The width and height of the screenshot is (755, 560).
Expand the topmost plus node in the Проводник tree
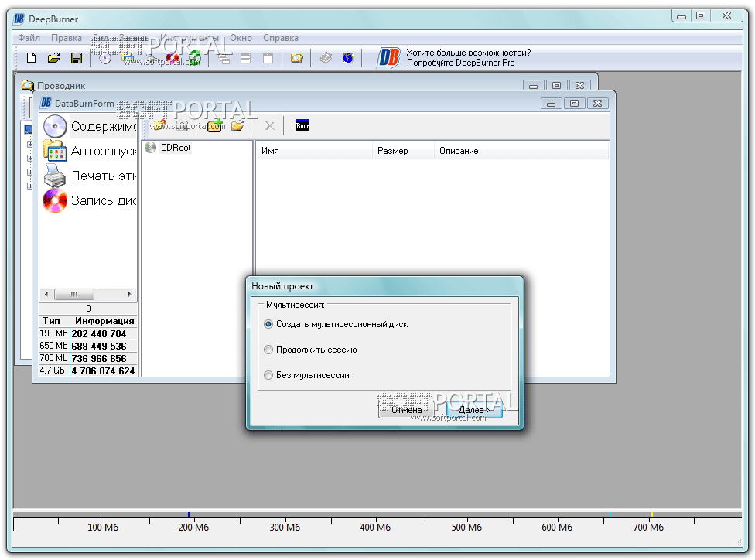click(30, 144)
